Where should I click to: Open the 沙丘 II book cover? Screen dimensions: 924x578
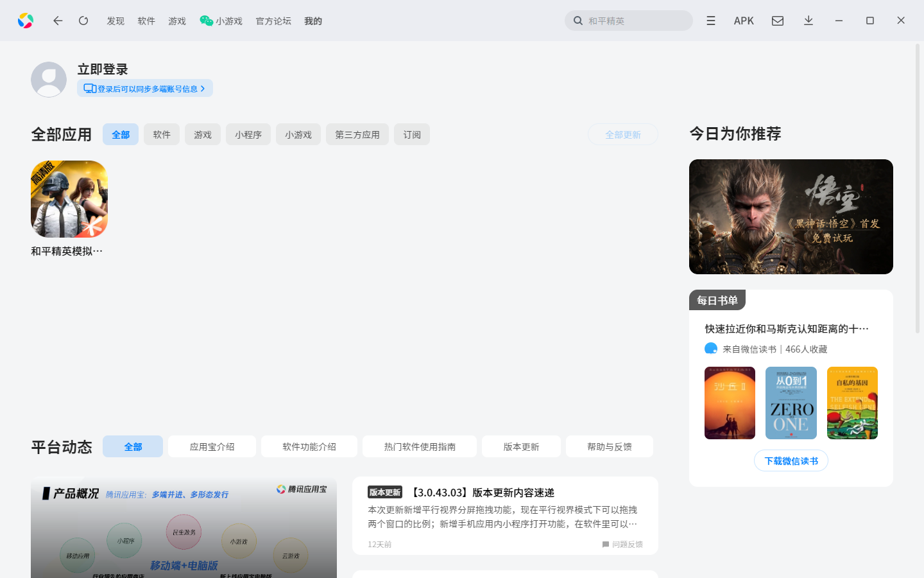pos(730,403)
